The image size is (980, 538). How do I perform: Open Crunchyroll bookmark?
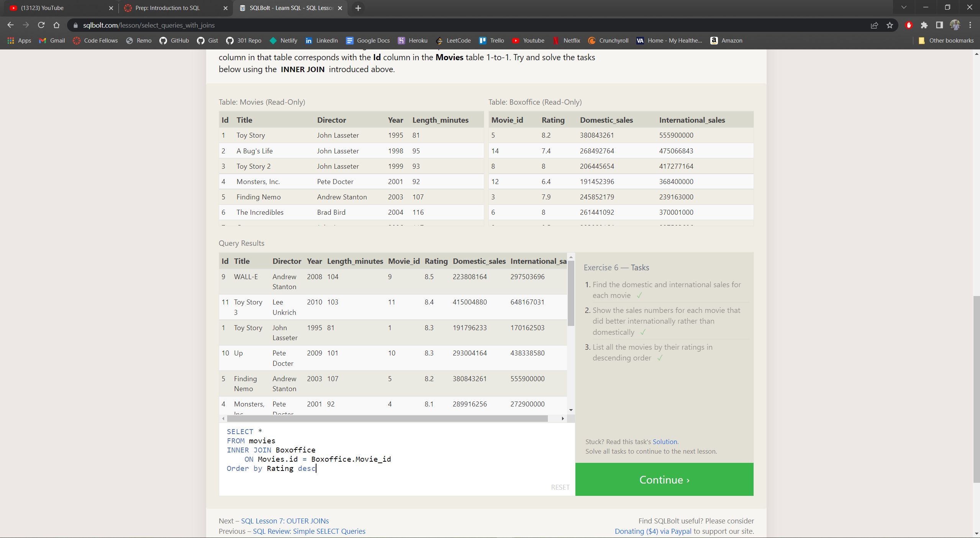point(608,41)
